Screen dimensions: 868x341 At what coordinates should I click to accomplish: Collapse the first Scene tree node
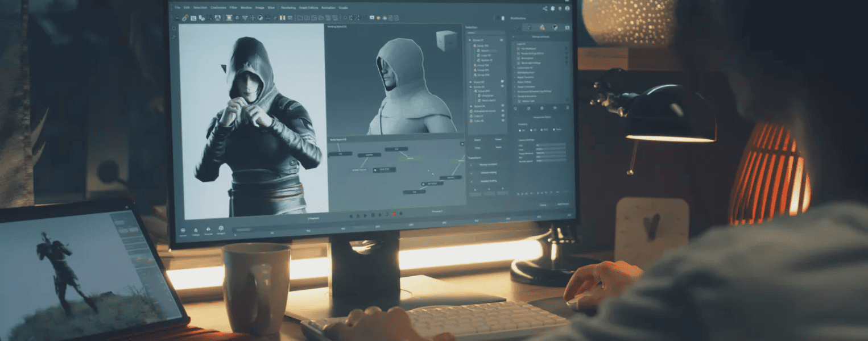point(469,41)
